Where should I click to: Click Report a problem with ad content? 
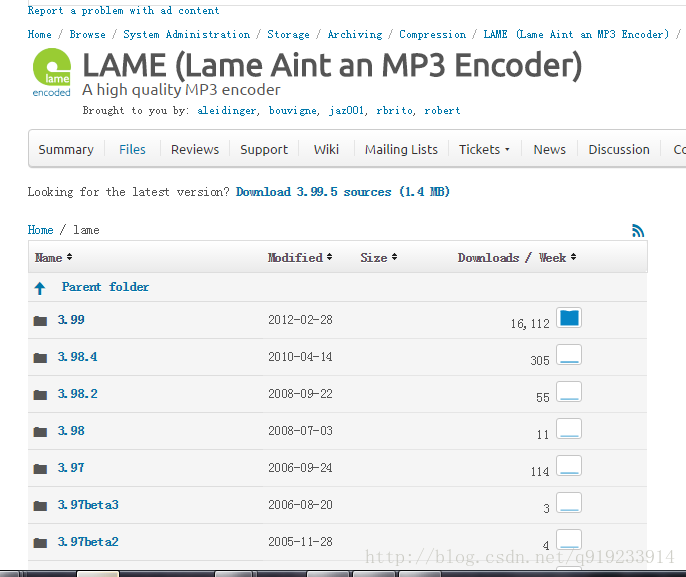pyautogui.click(x=123, y=10)
